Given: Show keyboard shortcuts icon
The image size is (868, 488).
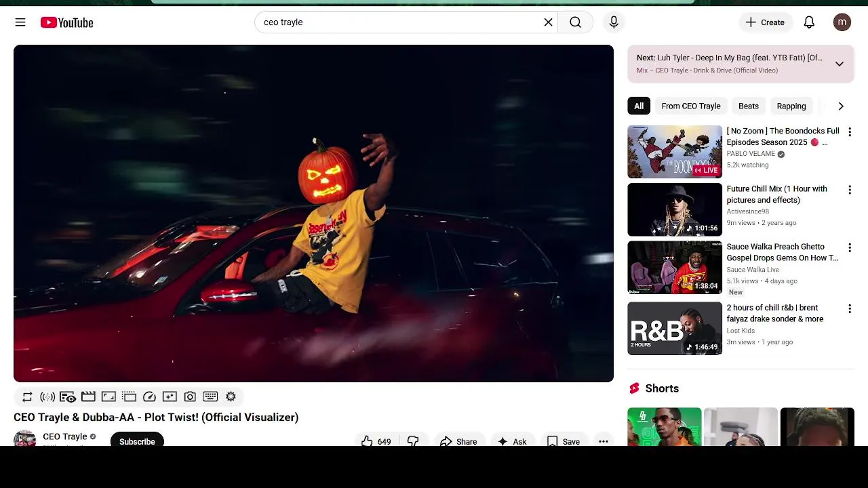Looking at the screenshot, I should (210, 396).
